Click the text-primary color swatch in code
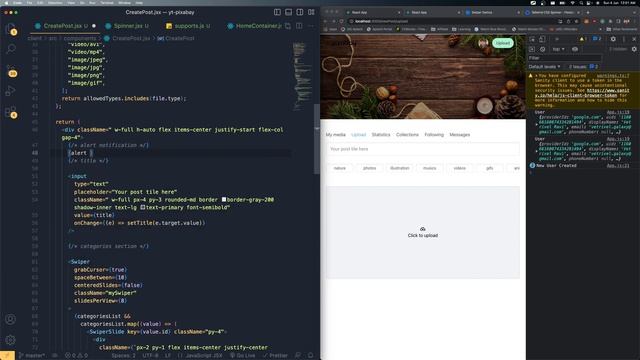 pyautogui.click(x=142, y=207)
